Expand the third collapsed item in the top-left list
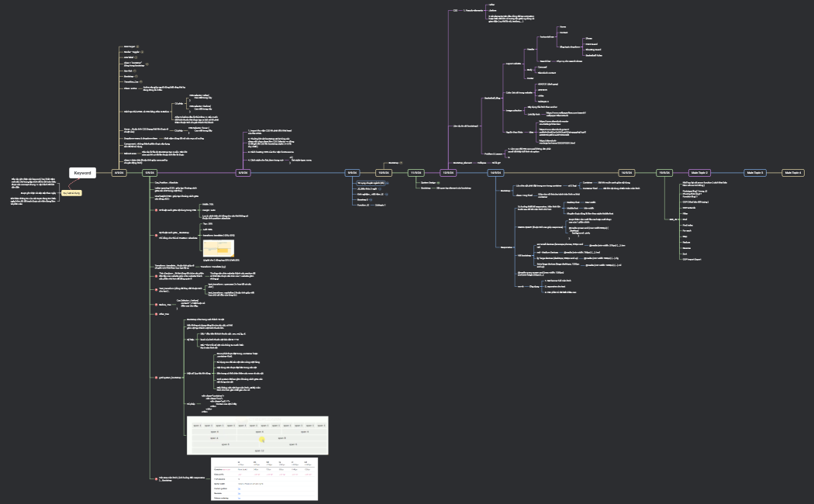 (x=138, y=57)
